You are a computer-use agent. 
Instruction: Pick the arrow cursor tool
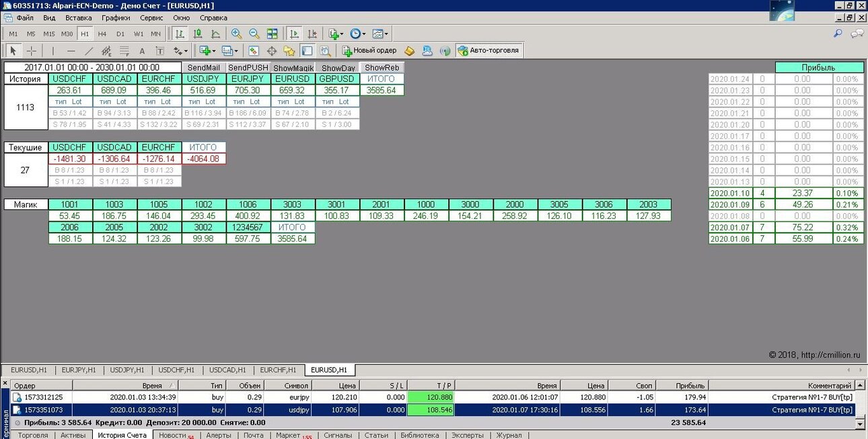tap(13, 50)
